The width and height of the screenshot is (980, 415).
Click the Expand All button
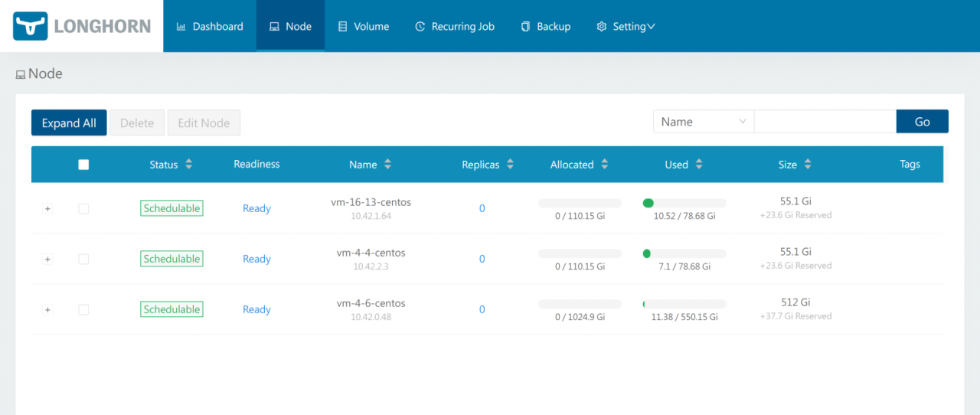69,123
